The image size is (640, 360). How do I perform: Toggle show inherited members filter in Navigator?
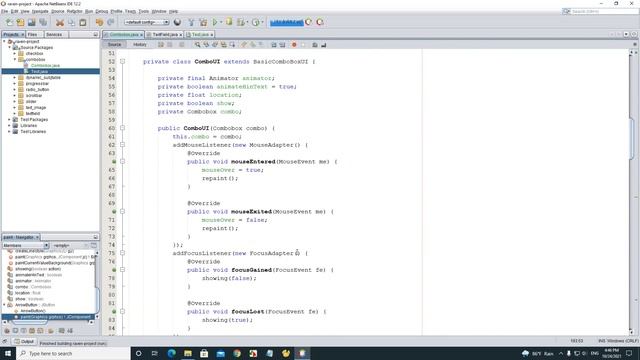7,331
